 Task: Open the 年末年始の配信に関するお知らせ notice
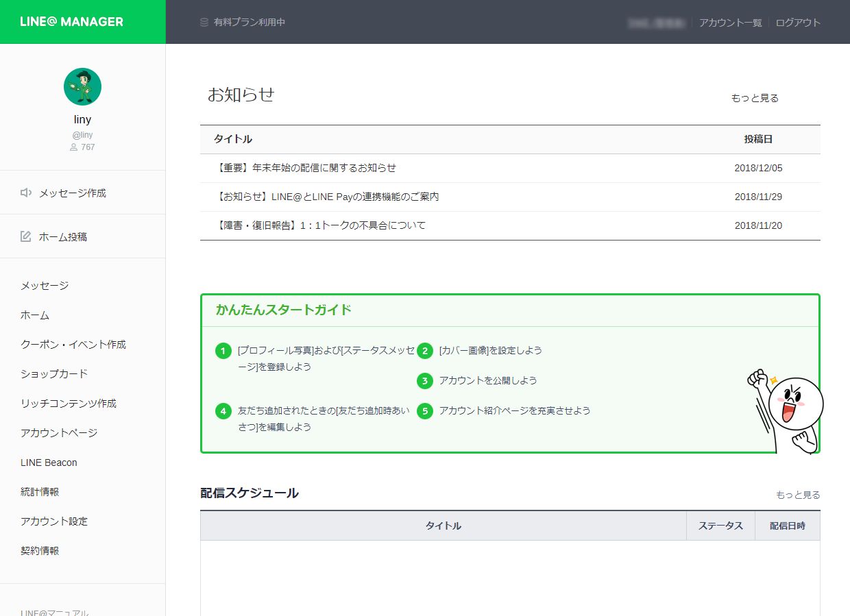click(x=305, y=168)
